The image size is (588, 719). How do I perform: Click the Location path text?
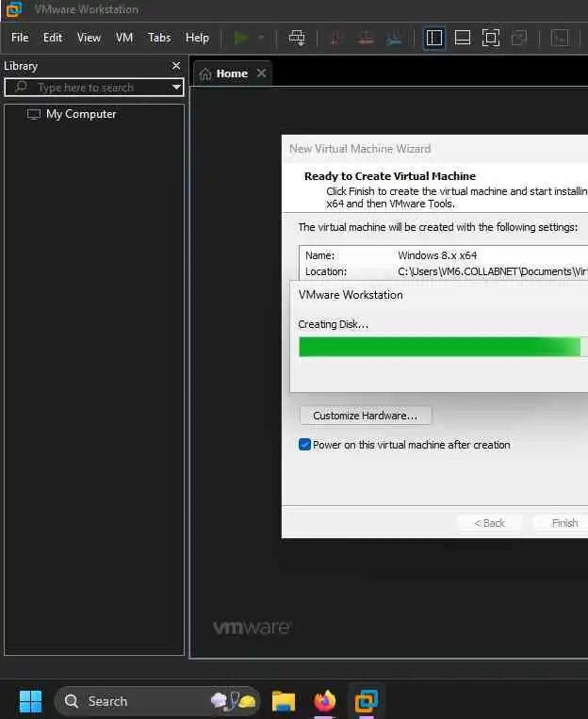tap(493, 271)
